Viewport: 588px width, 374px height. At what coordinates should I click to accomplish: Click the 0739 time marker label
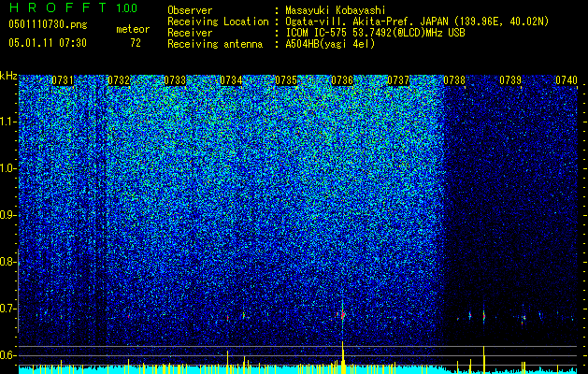tap(510, 80)
